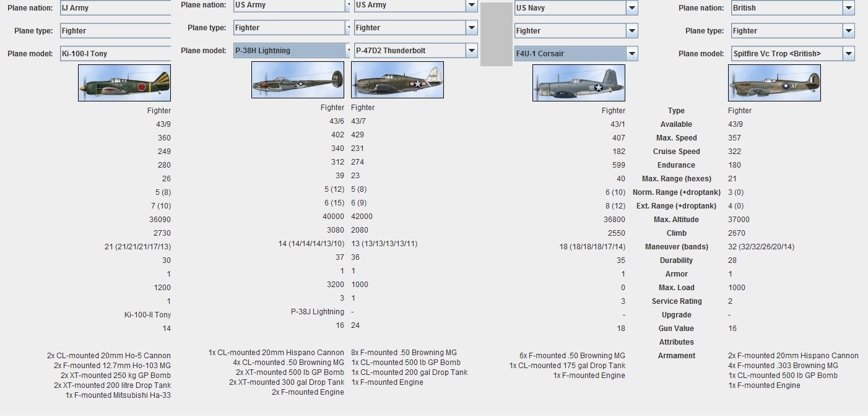
Task: Click the Attributes label
Action: pos(676,342)
